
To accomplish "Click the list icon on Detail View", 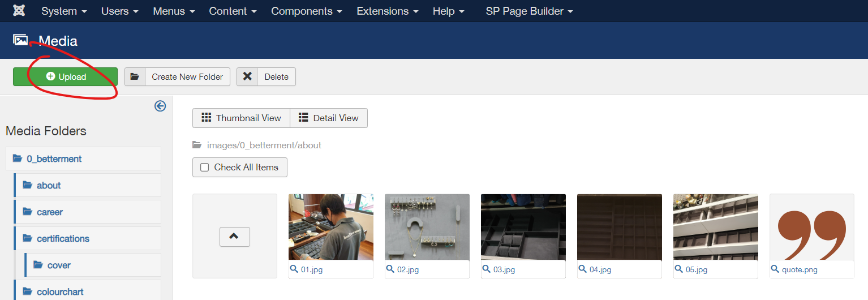I will [x=303, y=118].
